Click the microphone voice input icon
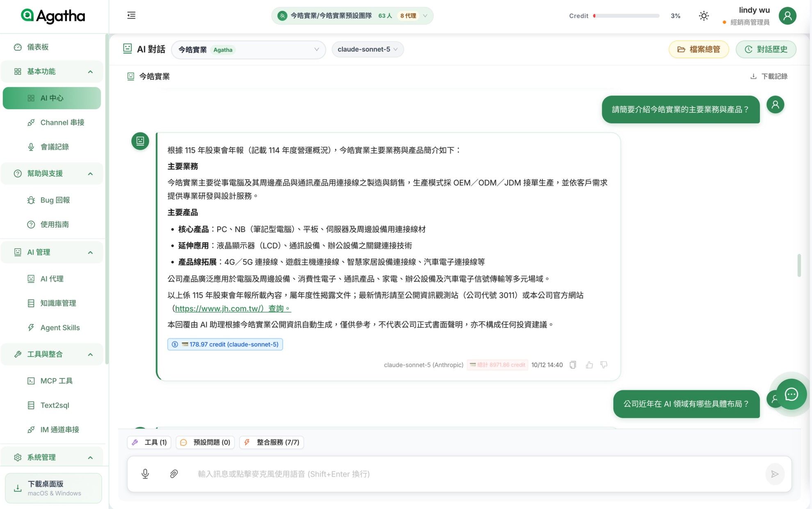Screen dimensions: 812x509 coord(145,474)
